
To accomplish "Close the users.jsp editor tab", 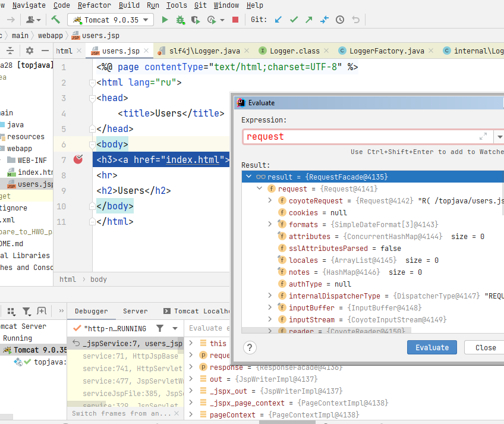I will (x=146, y=51).
